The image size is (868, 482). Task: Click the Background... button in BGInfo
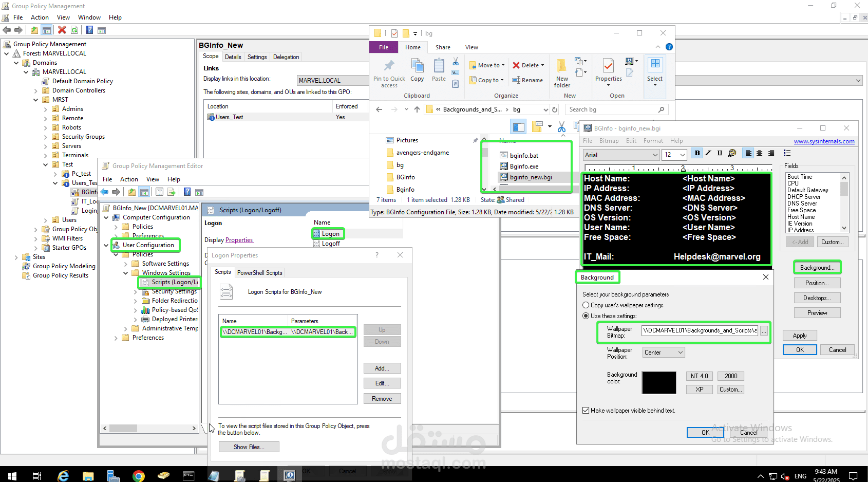click(x=817, y=268)
